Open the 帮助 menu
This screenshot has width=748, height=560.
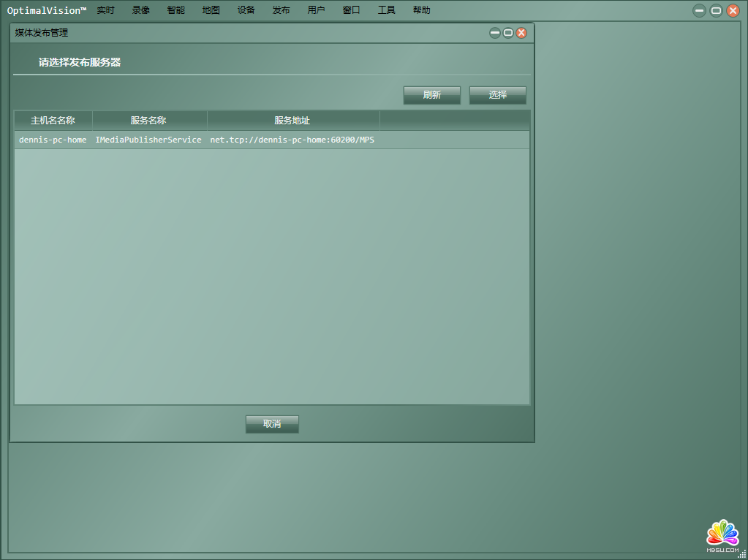422,10
